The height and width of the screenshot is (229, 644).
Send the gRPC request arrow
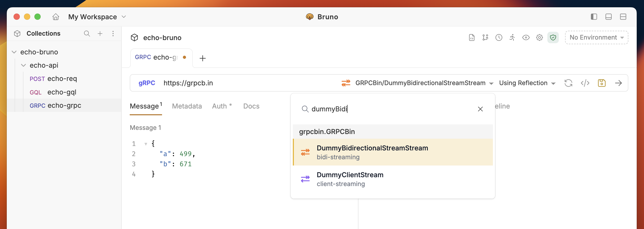click(618, 83)
